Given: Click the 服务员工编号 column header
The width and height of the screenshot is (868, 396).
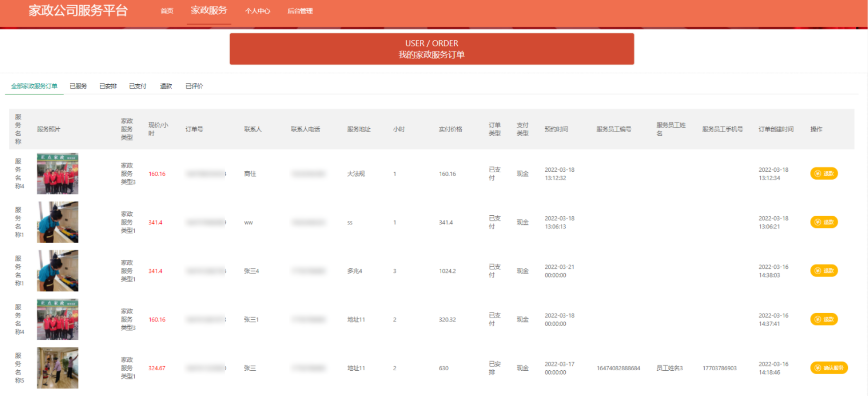Looking at the screenshot, I should pos(614,129).
